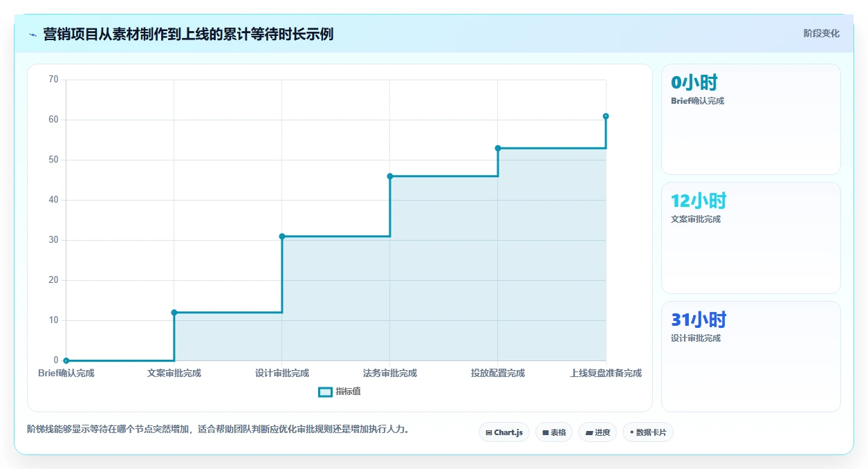Viewport: 868px width, 469px height.
Task: Click the 文案审批完成 caption in the card
Action: coord(696,219)
